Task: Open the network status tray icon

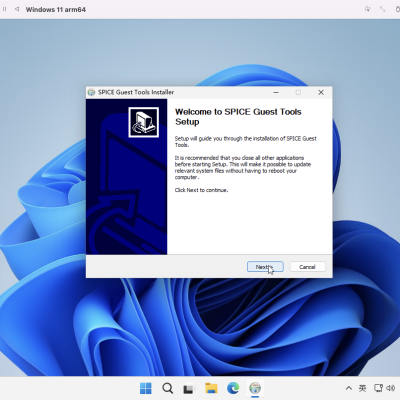Action: point(378,388)
